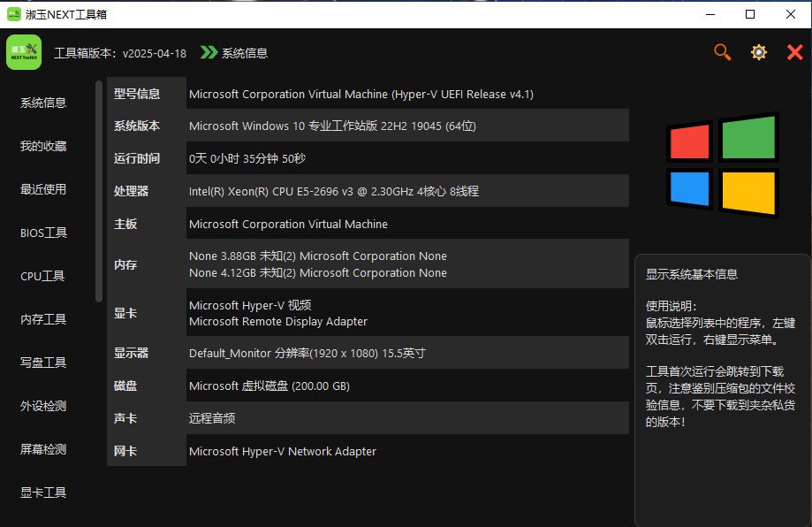This screenshot has height=527, width=812.
Task: Maximize the toolbox window
Action: coord(750,14)
